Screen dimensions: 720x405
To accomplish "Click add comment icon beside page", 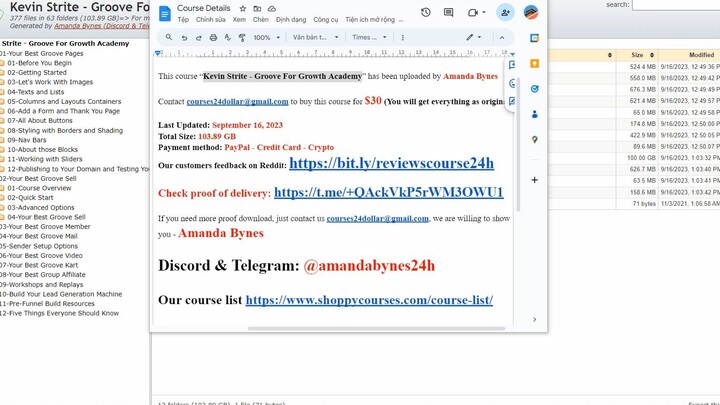I will (x=512, y=65).
